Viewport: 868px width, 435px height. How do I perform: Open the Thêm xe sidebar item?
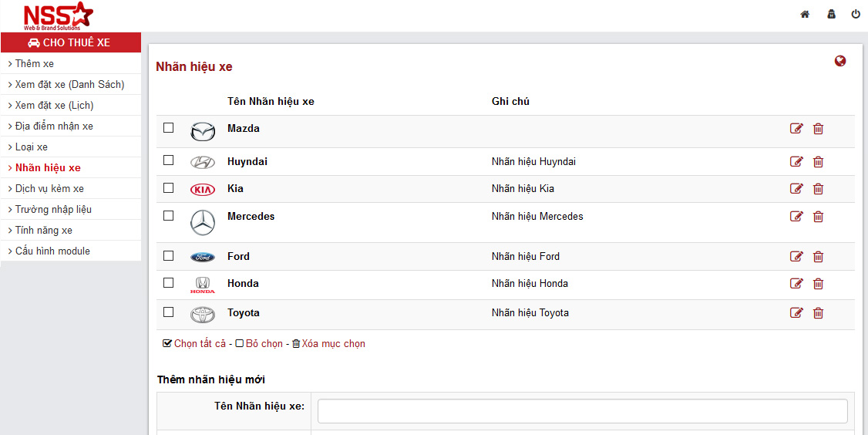point(35,64)
